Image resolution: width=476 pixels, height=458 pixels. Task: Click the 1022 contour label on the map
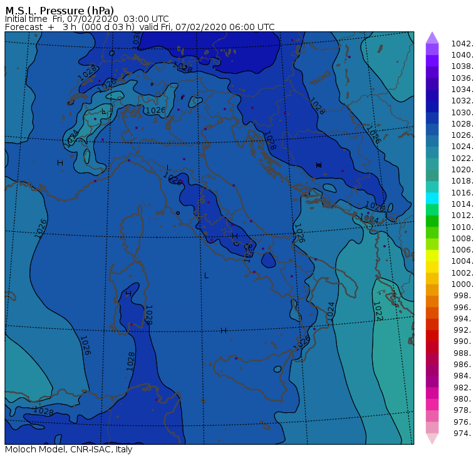click(377, 311)
